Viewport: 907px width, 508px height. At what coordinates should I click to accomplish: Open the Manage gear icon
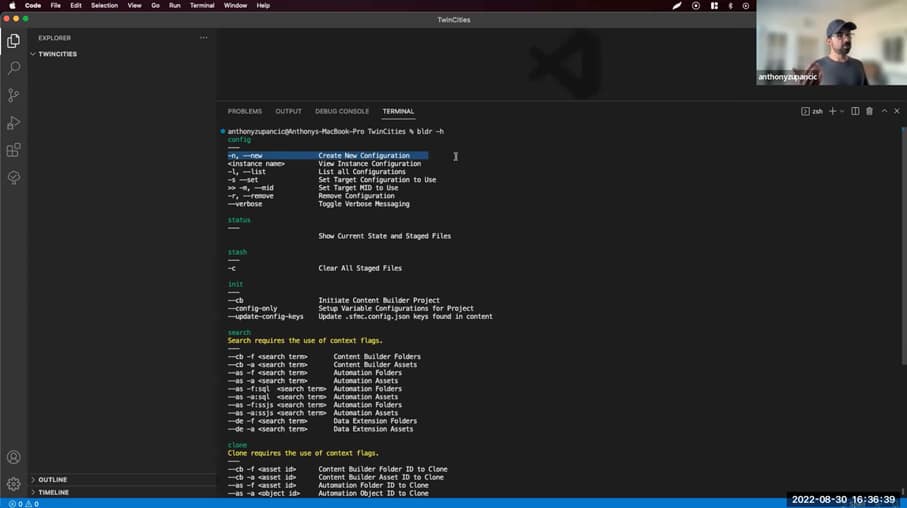pos(13,484)
